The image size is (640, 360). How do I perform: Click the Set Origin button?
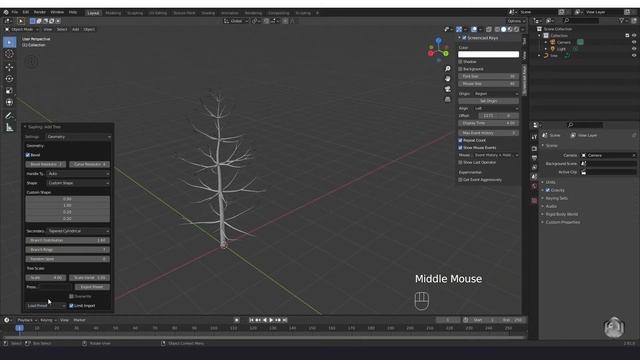pyautogui.click(x=488, y=101)
